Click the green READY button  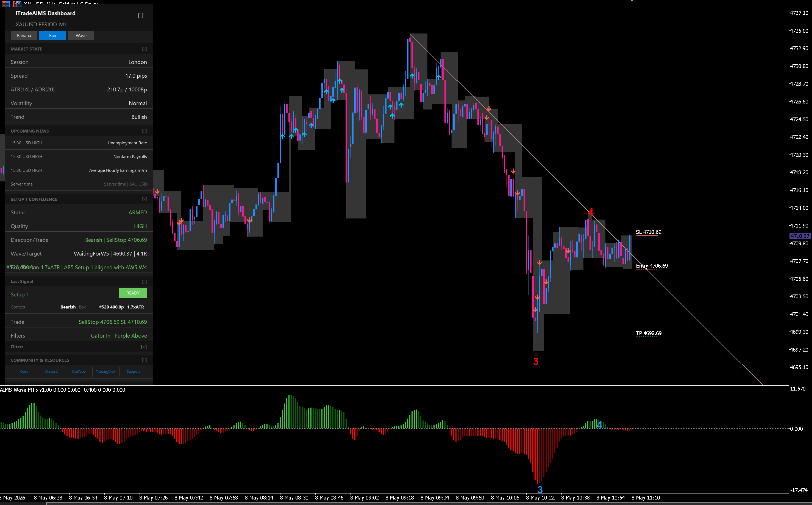point(133,293)
